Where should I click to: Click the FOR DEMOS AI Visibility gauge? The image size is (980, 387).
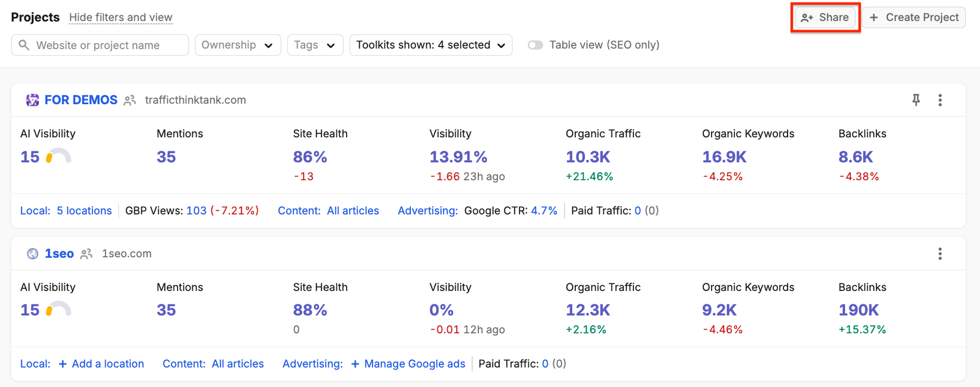click(58, 156)
